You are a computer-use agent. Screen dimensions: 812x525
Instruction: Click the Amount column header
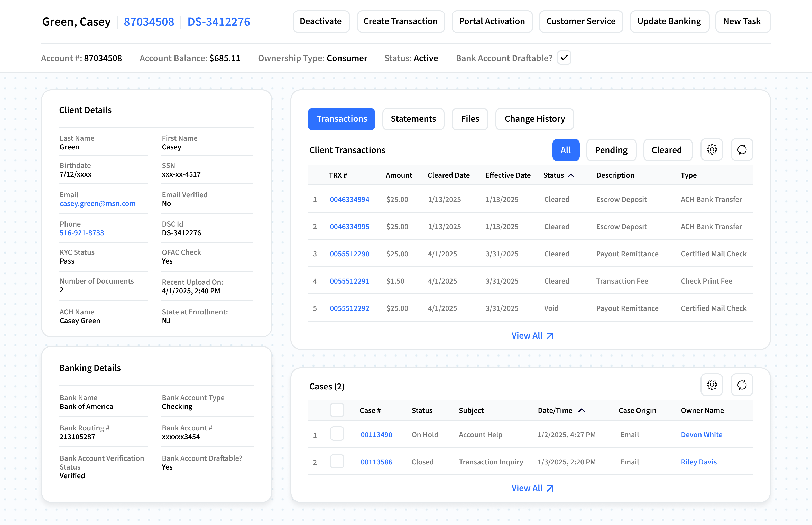pos(399,175)
